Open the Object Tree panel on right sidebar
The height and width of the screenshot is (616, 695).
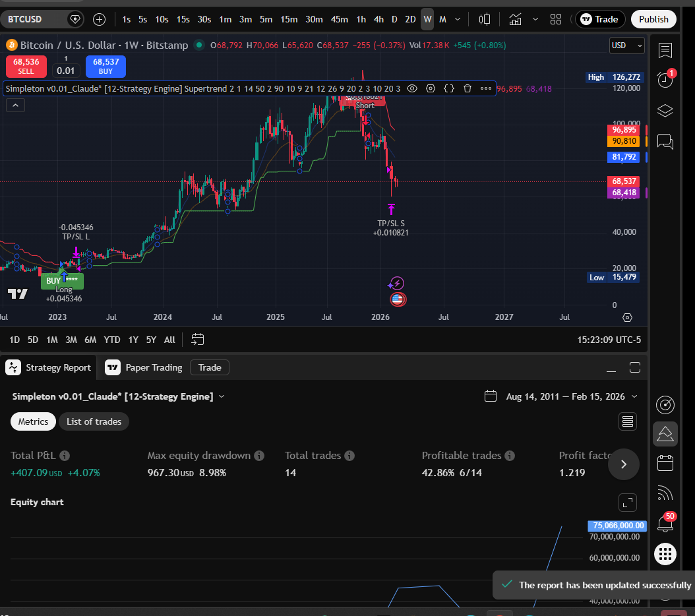pos(665,110)
